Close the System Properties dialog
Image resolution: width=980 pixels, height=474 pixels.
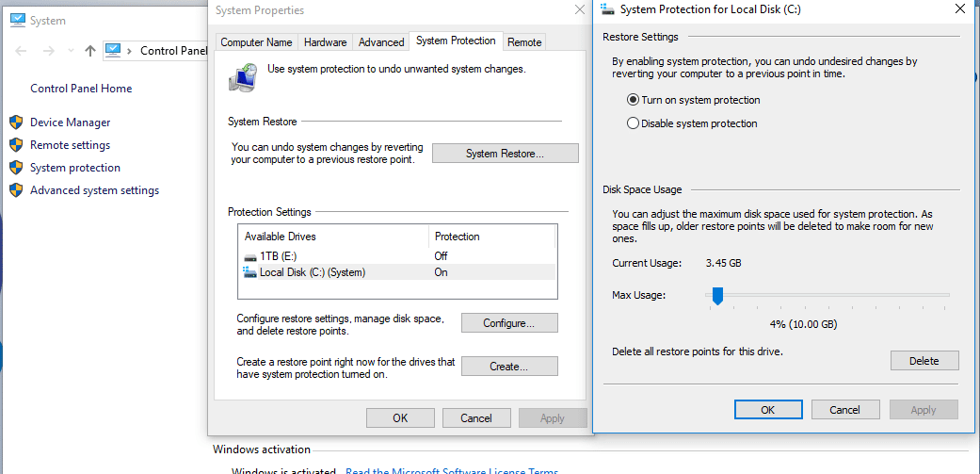(x=579, y=9)
